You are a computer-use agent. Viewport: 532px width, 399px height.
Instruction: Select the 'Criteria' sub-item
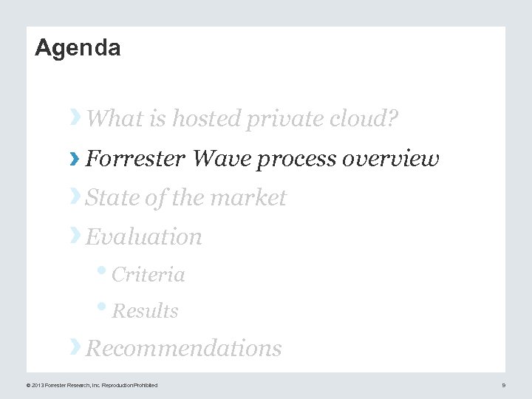coord(148,275)
